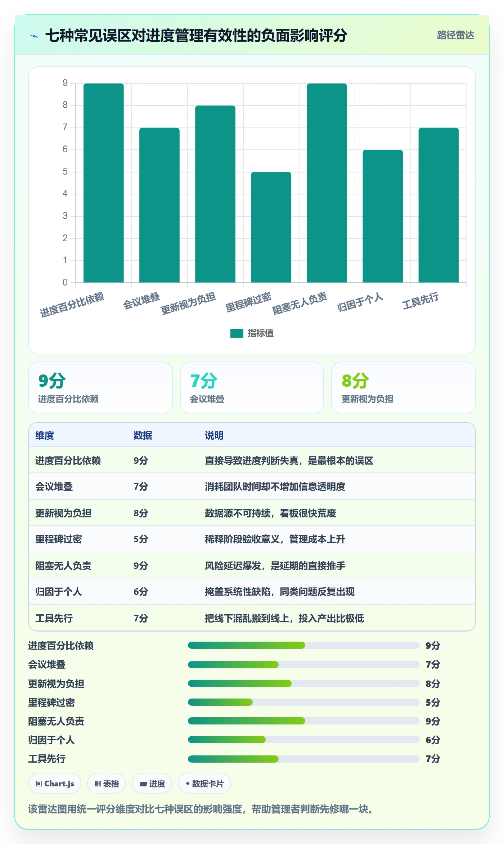Click the lightning icon beside the title

[34, 36]
